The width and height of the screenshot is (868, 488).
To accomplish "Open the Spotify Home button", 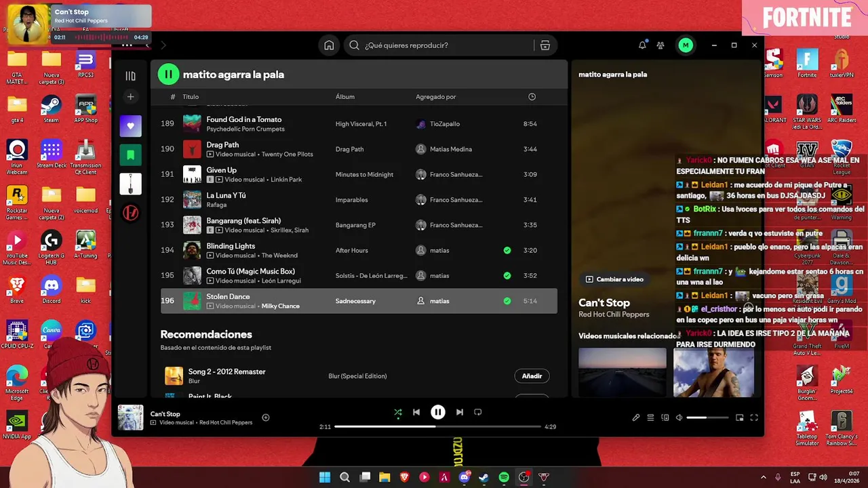I will point(329,45).
